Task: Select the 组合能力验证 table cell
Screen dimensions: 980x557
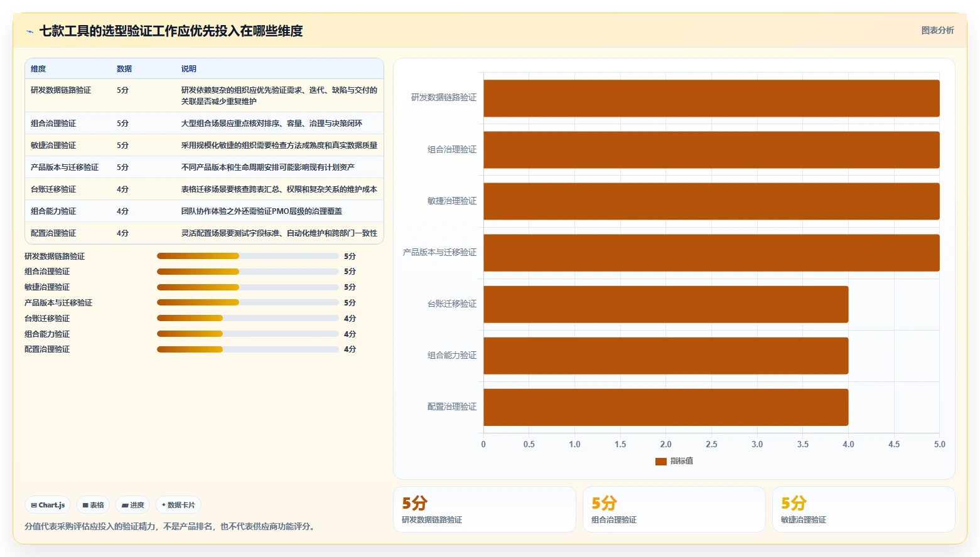Action: click(53, 211)
